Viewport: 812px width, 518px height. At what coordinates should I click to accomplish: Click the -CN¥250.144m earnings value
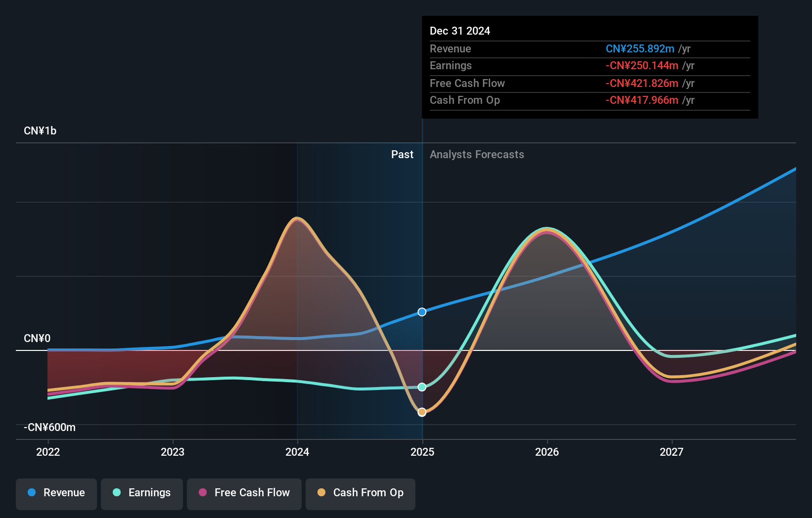coord(642,66)
